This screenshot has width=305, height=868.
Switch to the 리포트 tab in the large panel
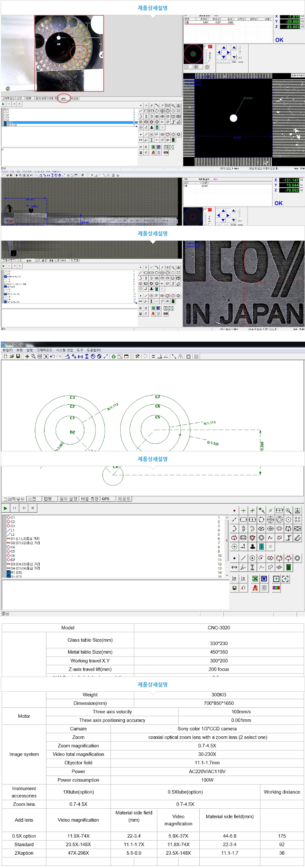124,499
